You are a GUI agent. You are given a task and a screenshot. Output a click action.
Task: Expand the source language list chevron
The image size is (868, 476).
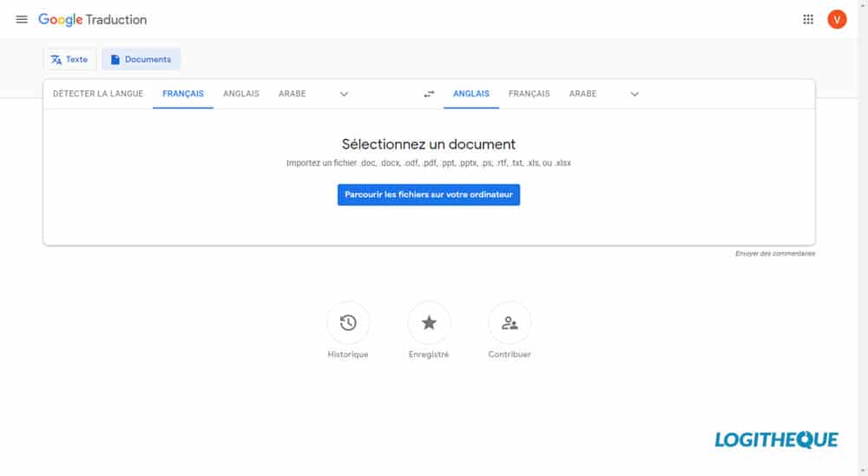344,94
